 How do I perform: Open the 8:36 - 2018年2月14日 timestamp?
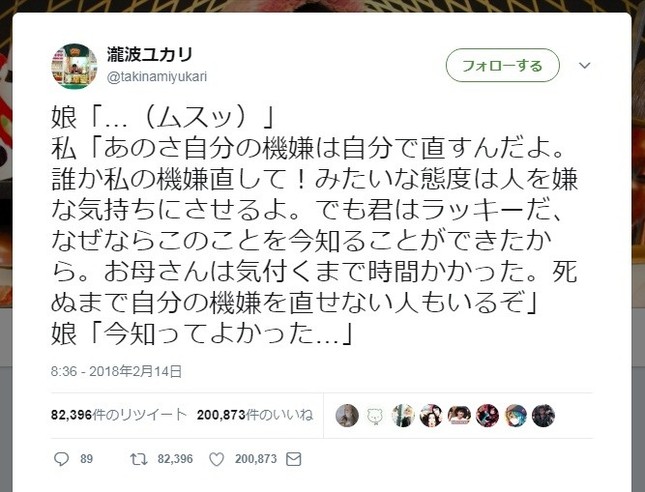click(x=116, y=371)
